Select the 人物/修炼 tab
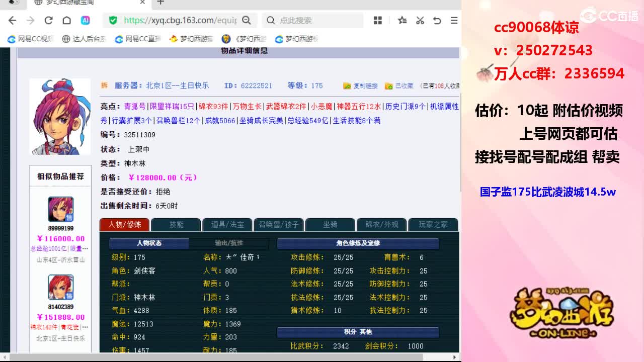The width and height of the screenshot is (644, 362). click(x=124, y=224)
